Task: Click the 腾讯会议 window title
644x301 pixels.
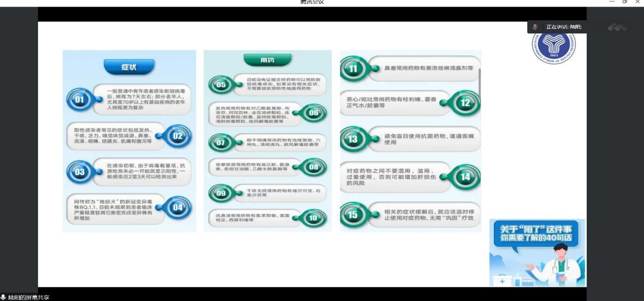Action: point(312,2)
